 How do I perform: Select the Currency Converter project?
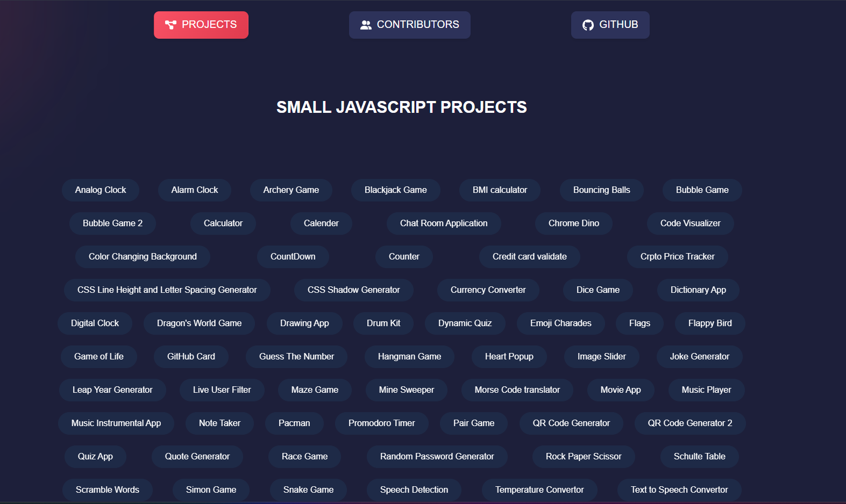[488, 290]
